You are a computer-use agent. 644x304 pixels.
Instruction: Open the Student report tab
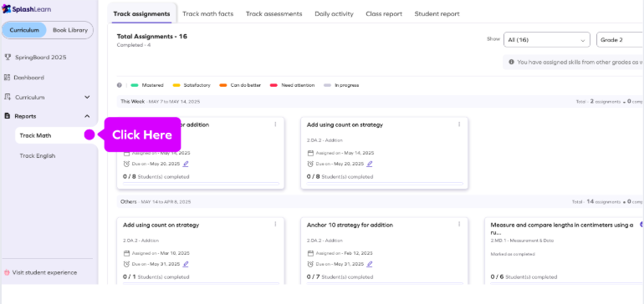(x=437, y=14)
